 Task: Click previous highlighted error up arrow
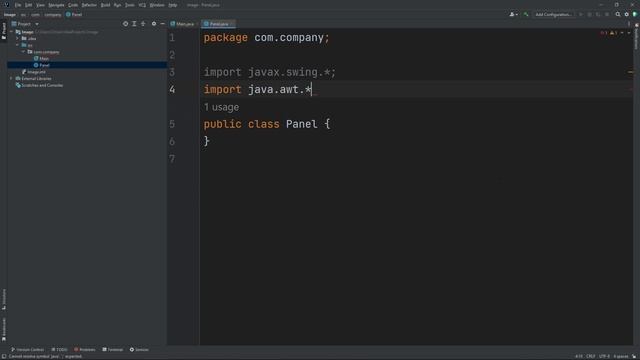click(x=622, y=33)
